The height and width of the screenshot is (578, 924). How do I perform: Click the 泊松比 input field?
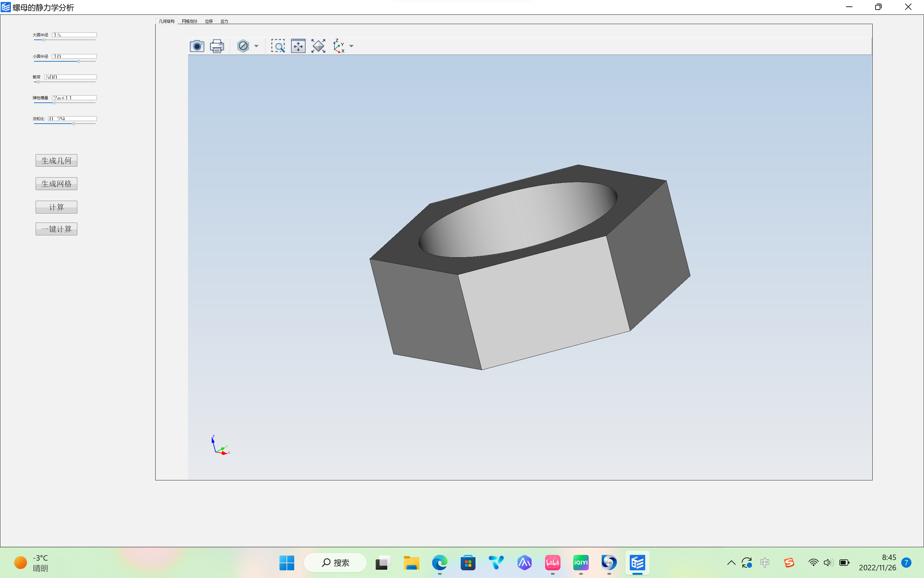[x=73, y=118]
